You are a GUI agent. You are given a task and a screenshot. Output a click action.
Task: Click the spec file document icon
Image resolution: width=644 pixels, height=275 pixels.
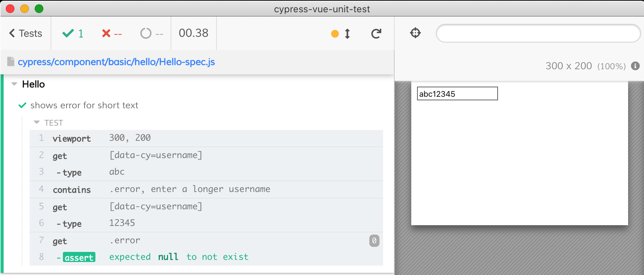pos(11,62)
